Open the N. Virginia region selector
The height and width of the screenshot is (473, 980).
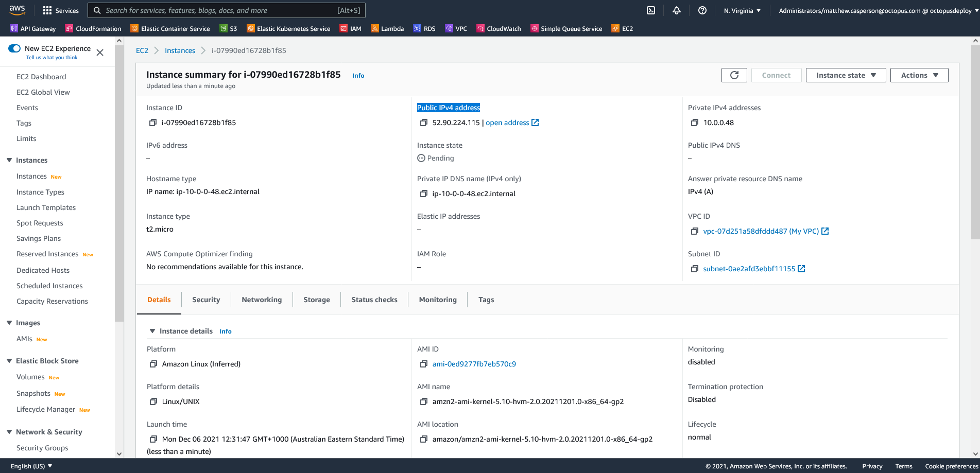coord(742,10)
